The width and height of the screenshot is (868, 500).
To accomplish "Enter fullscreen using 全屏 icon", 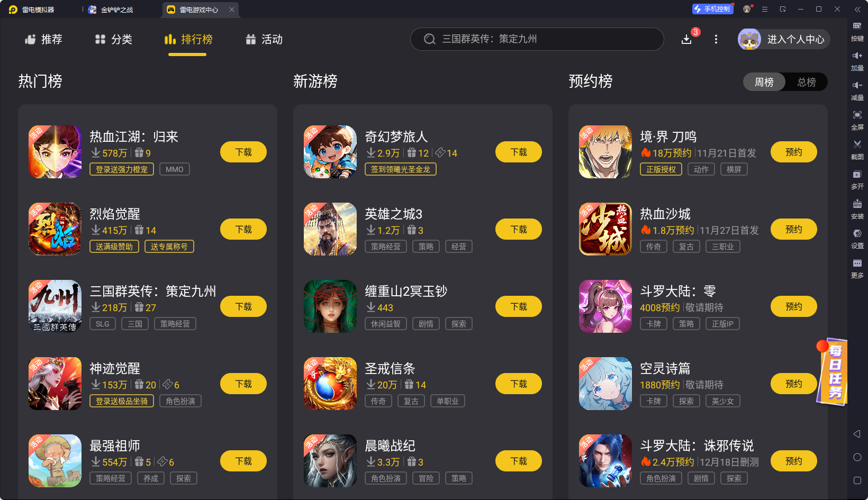I will (x=857, y=120).
